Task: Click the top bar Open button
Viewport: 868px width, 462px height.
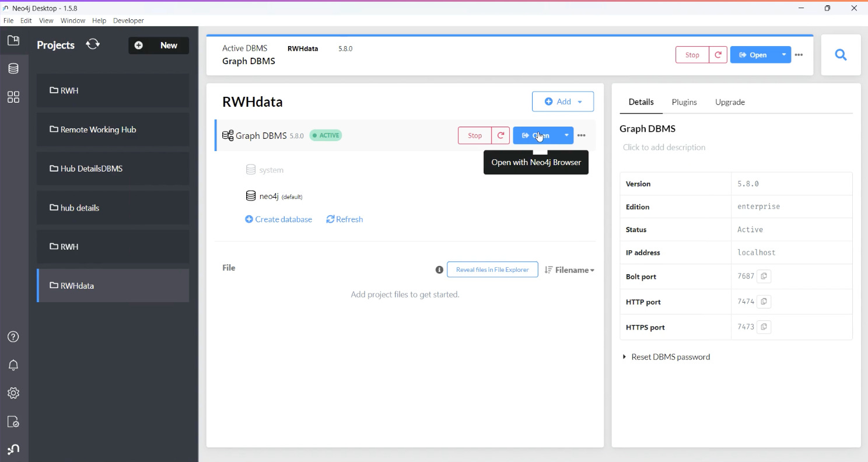Action: point(753,55)
